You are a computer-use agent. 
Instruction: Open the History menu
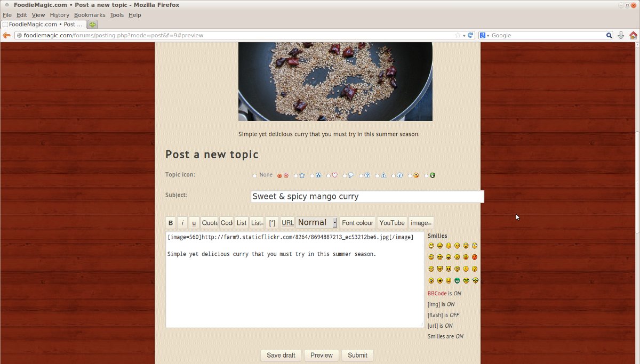[x=60, y=15]
